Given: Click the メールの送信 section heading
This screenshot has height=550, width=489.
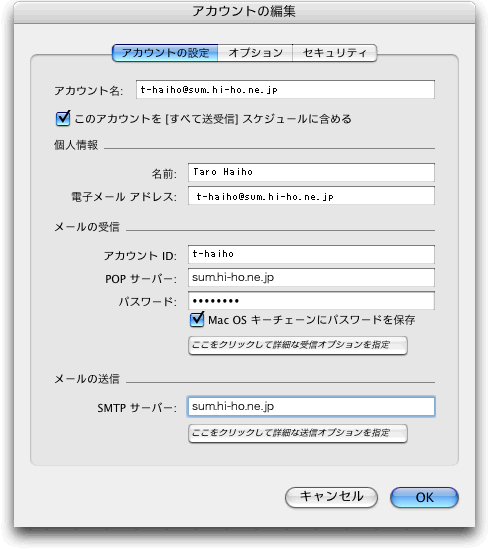Looking at the screenshot, I should pos(87,379).
